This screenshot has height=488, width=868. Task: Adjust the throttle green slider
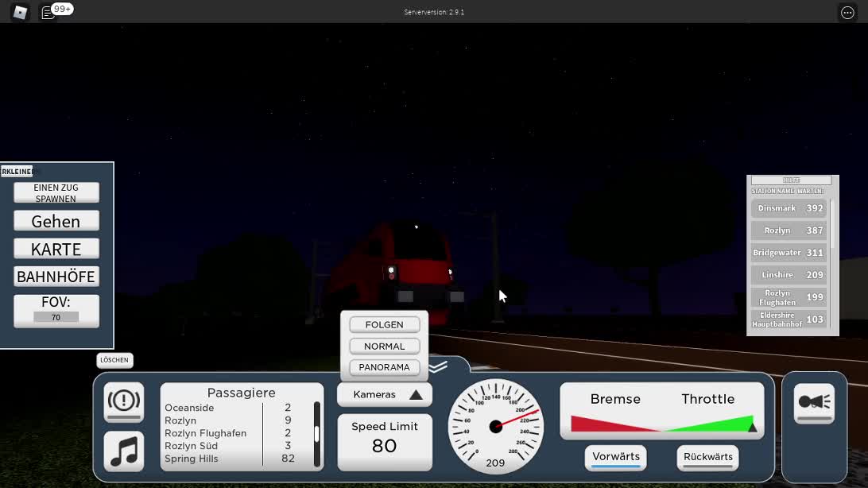click(710, 424)
